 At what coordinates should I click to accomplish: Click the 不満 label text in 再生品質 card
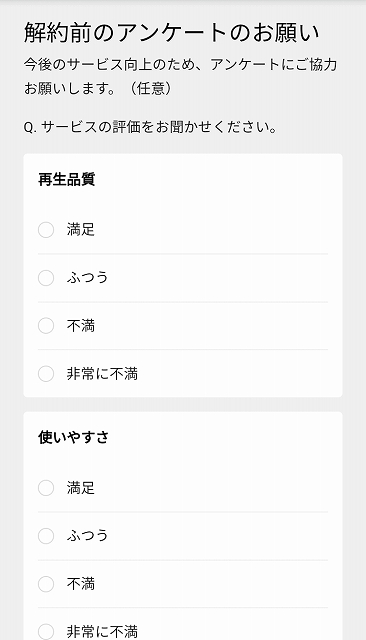81,326
